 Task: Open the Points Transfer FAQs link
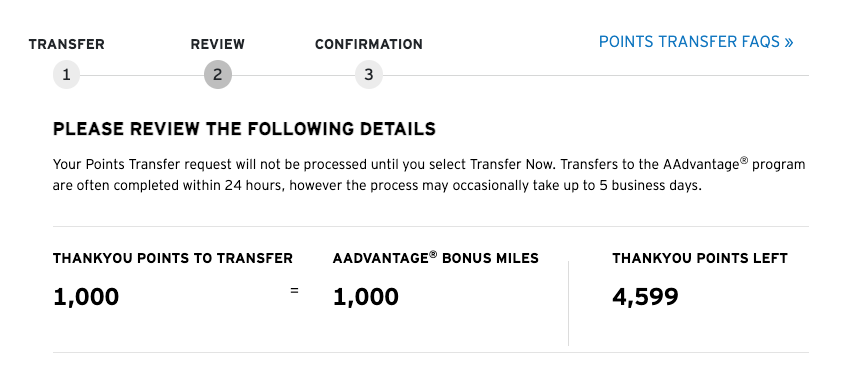[x=696, y=42]
